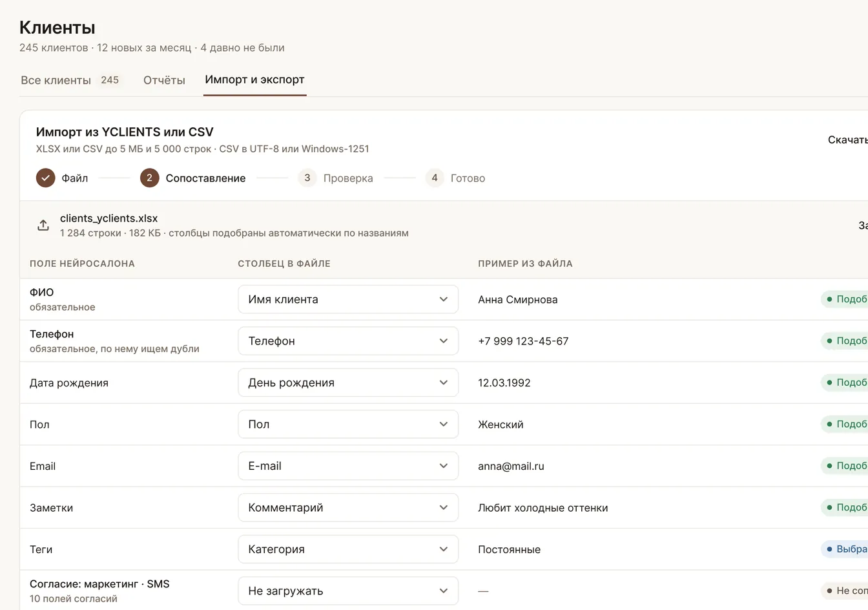Click the ПОЛЕ НЕЙРОСАЛОНА column header
Image resolution: width=868 pixels, height=610 pixels.
coord(82,264)
